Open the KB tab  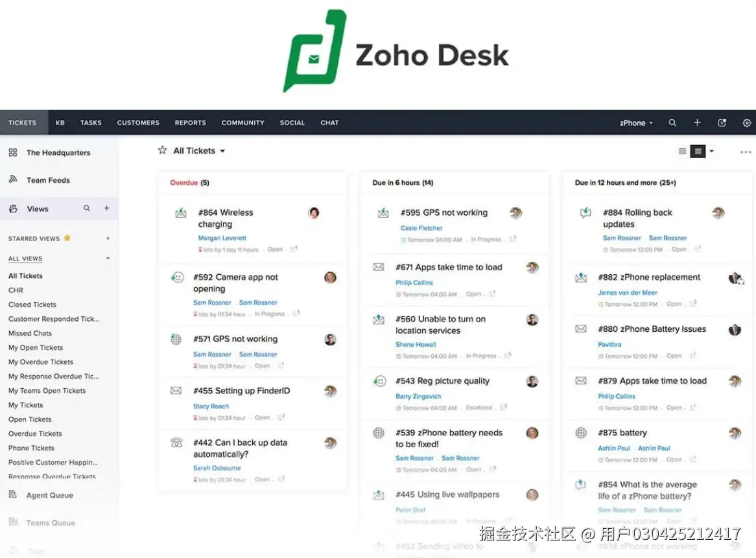(60, 122)
